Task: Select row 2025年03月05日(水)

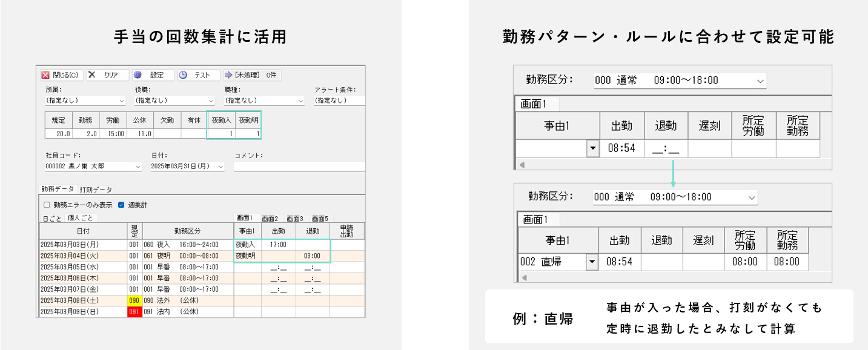Action: click(202, 267)
